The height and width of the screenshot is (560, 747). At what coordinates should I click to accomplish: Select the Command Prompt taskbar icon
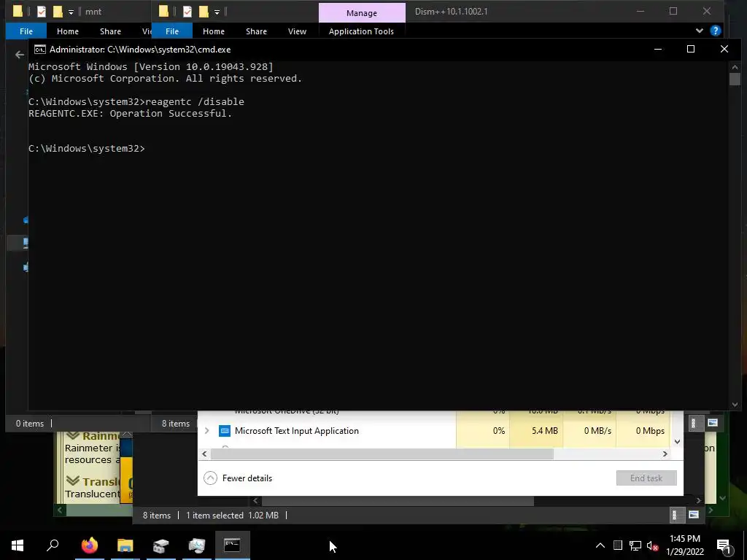pos(232,545)
